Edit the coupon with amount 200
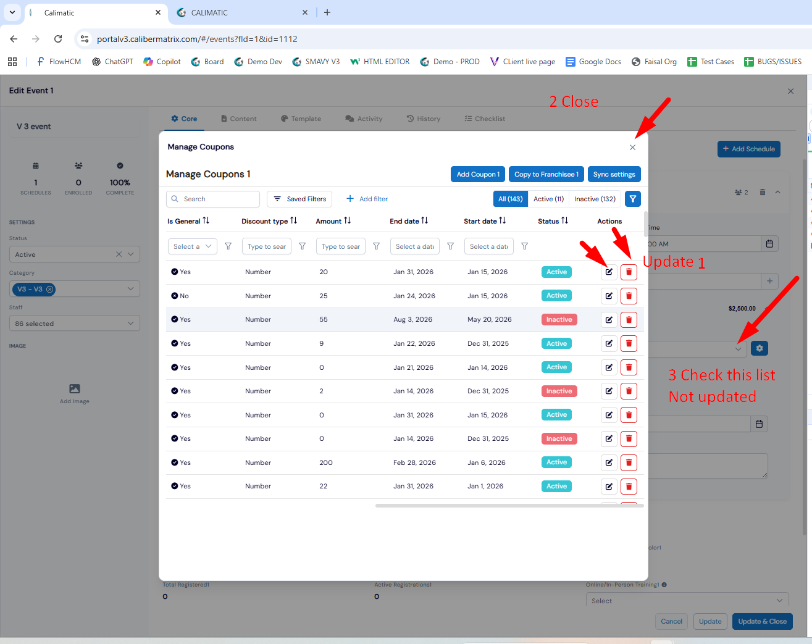This screenshot has width=812, height=644. 609,462
